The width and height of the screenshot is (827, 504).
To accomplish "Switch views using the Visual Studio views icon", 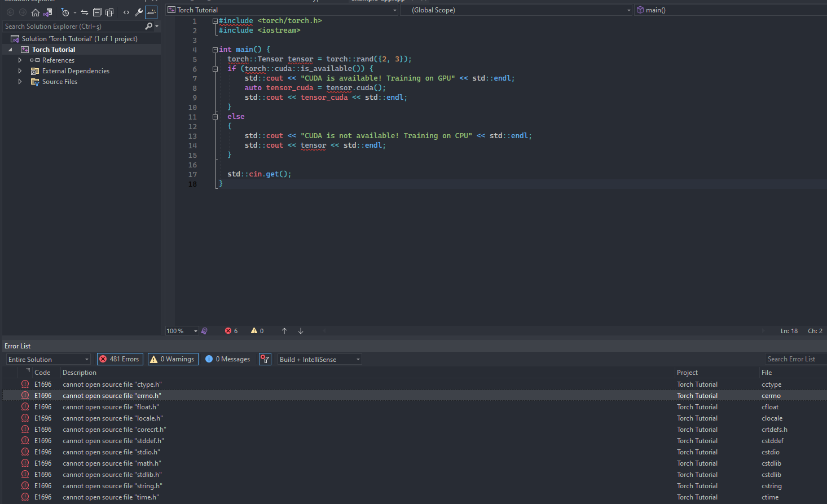I will [48, 12].
